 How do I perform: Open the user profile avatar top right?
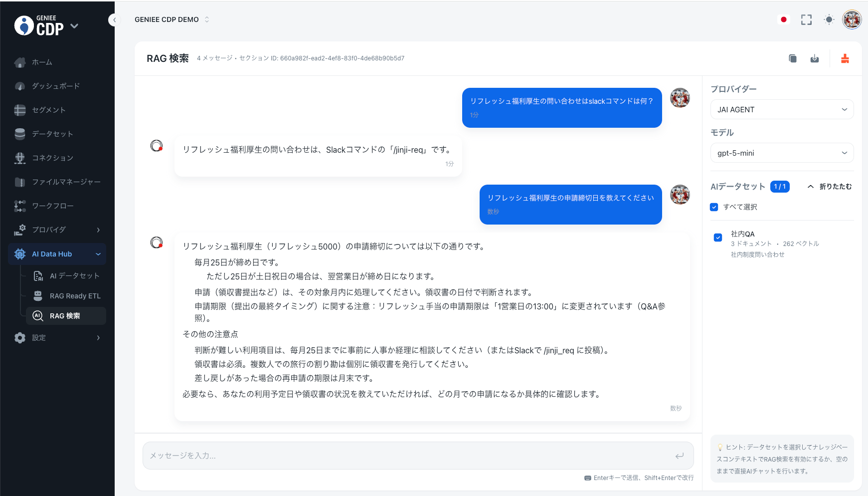pos(852,19)
